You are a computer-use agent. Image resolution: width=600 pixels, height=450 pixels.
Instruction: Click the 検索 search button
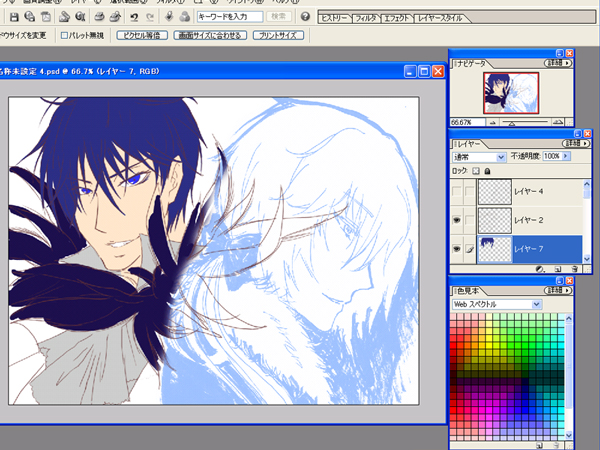279,16
